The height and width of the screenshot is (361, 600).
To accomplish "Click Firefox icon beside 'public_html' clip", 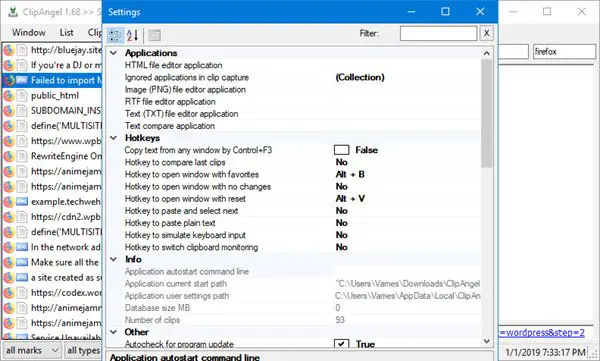I will pos(9,96).
